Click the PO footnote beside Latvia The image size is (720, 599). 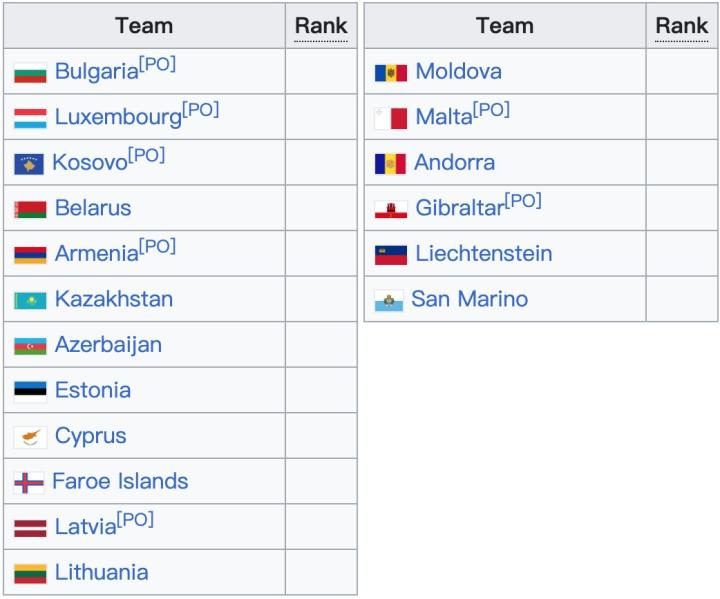click(x=136, y=520)
